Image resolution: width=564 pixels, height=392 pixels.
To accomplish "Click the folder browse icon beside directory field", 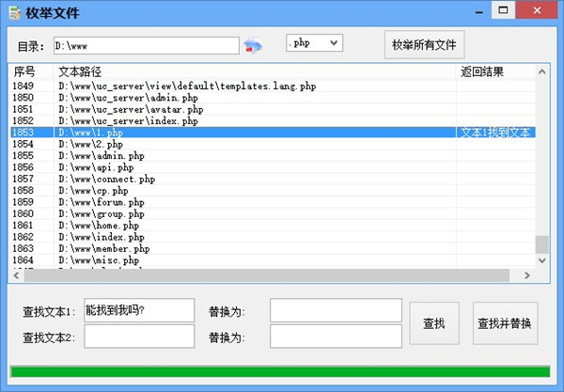I will click(x=253, y=46).
